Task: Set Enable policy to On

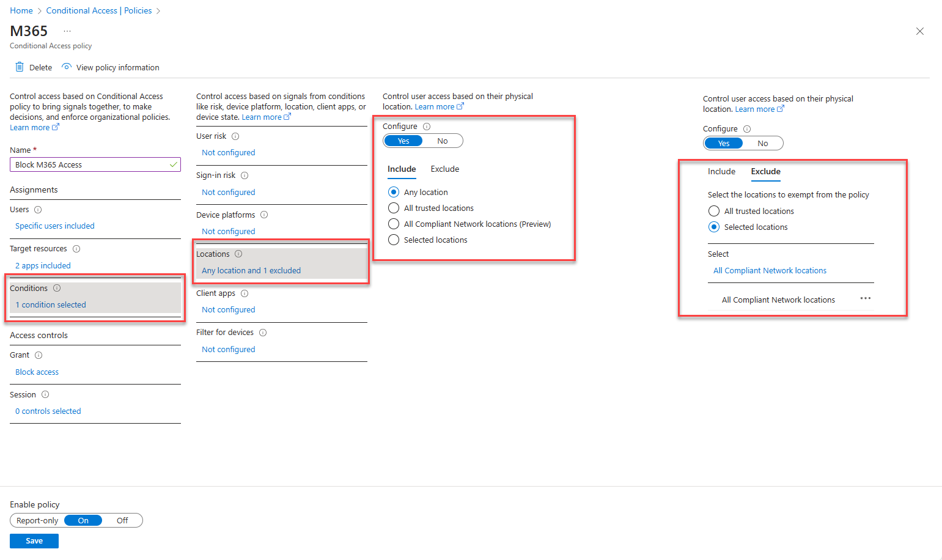Action: tap(83, 521)
